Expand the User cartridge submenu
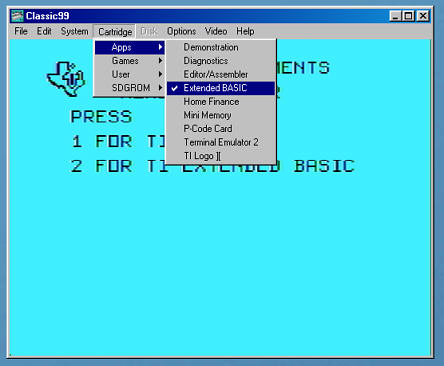The width and height of the screenshot is (444, 366). coord(130,74)
